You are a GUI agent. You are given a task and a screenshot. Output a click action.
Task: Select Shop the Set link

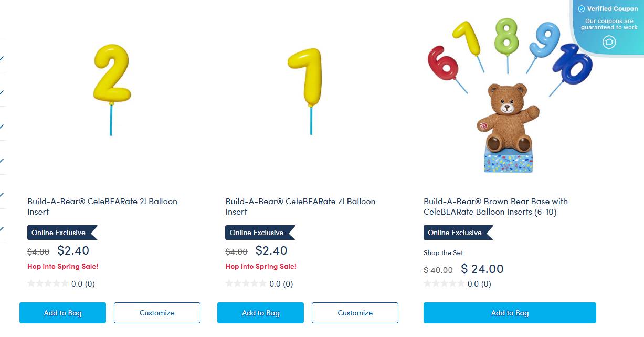tap(443, 252)
